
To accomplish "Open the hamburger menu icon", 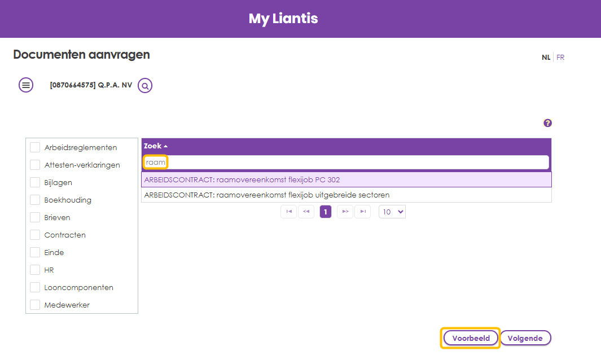I will [x=26, y=85].
